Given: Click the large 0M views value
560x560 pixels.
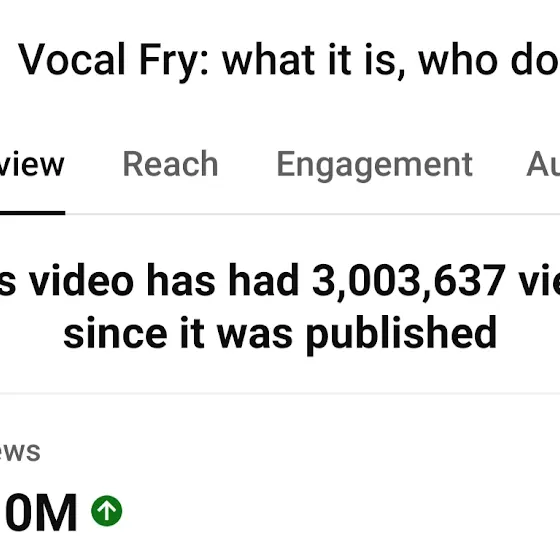Looking at the screenshot, I should pos(41,512).
